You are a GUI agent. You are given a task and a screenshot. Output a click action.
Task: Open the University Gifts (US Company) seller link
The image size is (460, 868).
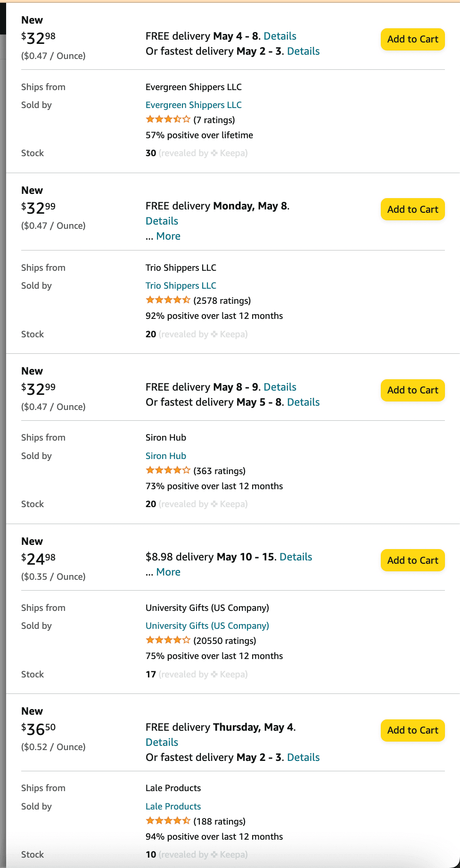tap(207, 626)
